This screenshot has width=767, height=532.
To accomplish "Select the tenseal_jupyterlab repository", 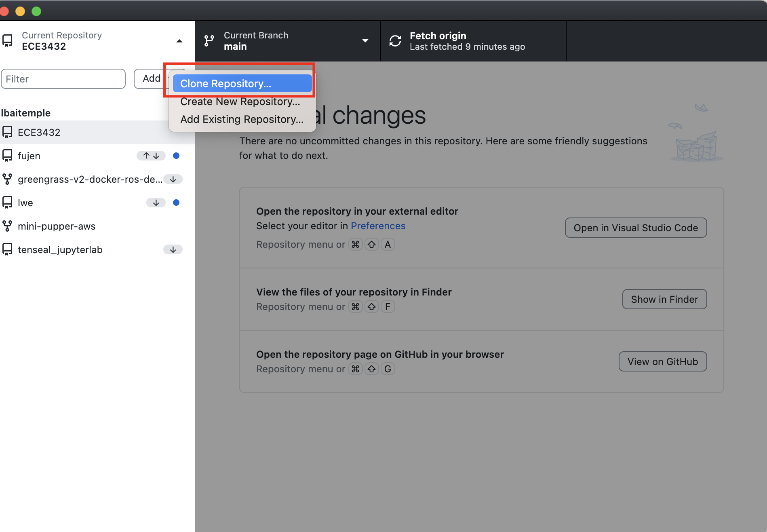I will [60, 249].
